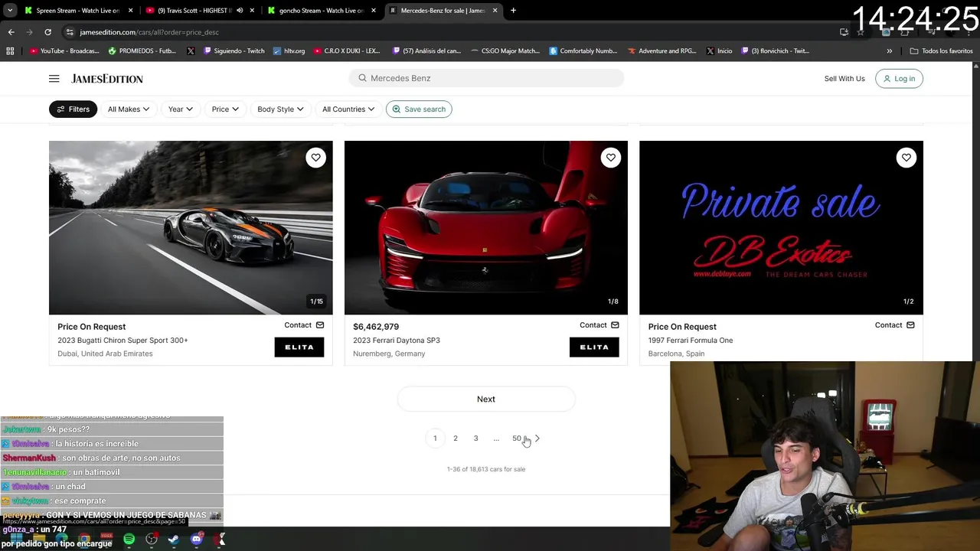980x551 pixels.
Task: Reload the page with refresh icon
Action: click(x=47, y=32)
